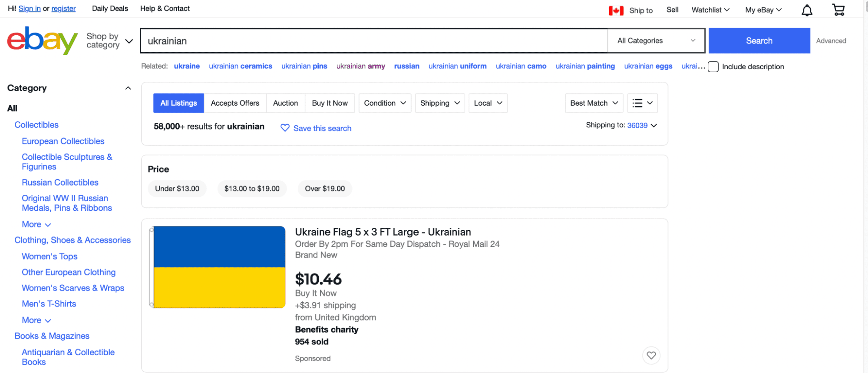Filter price Under $13.00
This screenshot has height=373, width=868.
tap(177, 188)
